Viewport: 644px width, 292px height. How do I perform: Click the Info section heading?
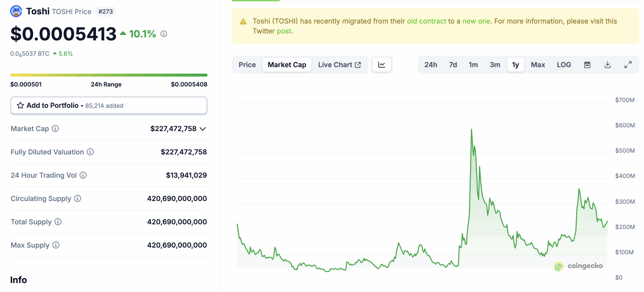(18, 280)
